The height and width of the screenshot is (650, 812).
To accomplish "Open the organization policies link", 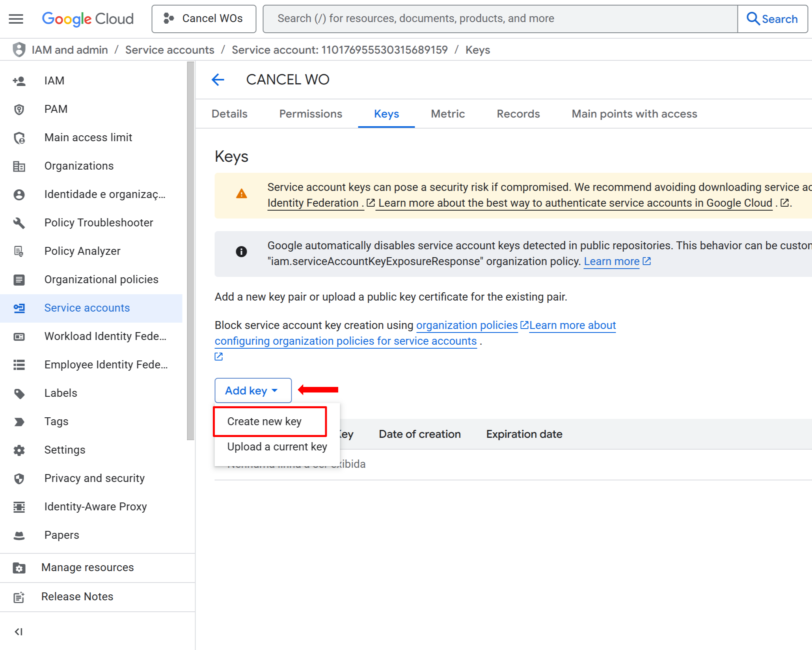I will (x=467, y=325).
